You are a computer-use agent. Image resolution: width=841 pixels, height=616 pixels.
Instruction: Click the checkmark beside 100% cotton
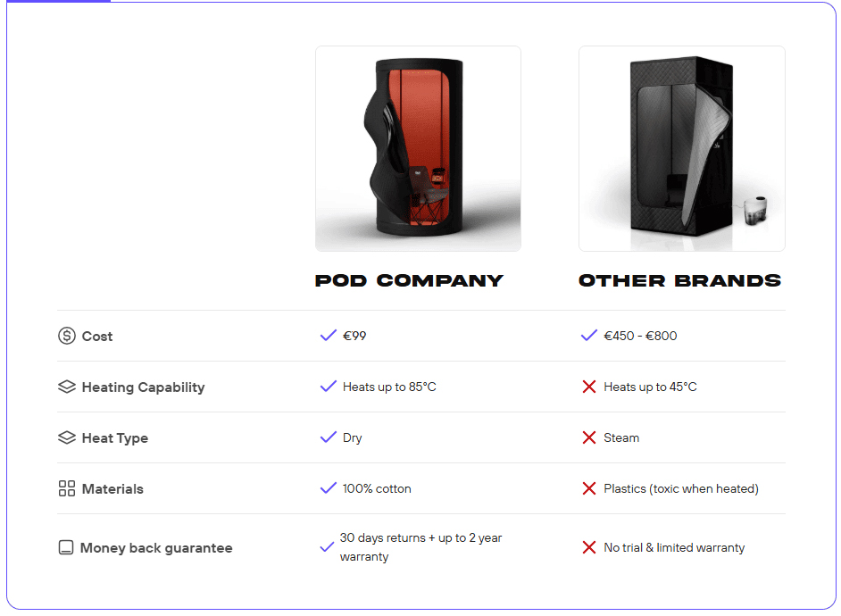(x=328, y=488)
